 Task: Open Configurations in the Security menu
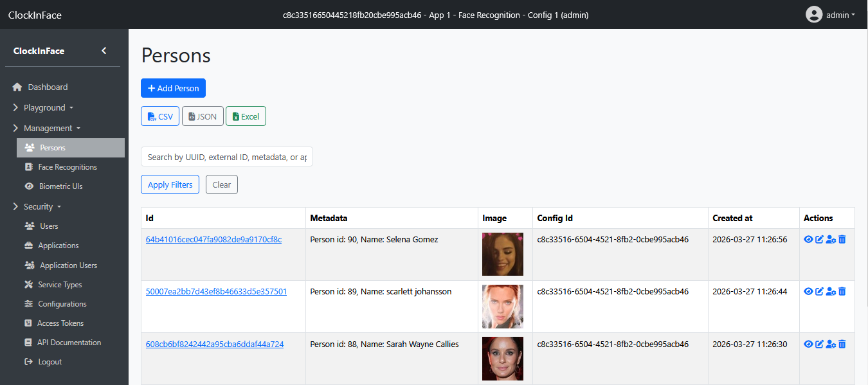click(62, 304)
